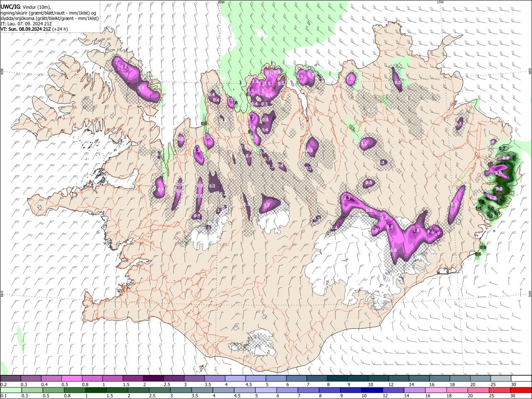Click the slate blue 6–7 snow legend swatch
Screen dimensions: 532x399
pos(296,379)
